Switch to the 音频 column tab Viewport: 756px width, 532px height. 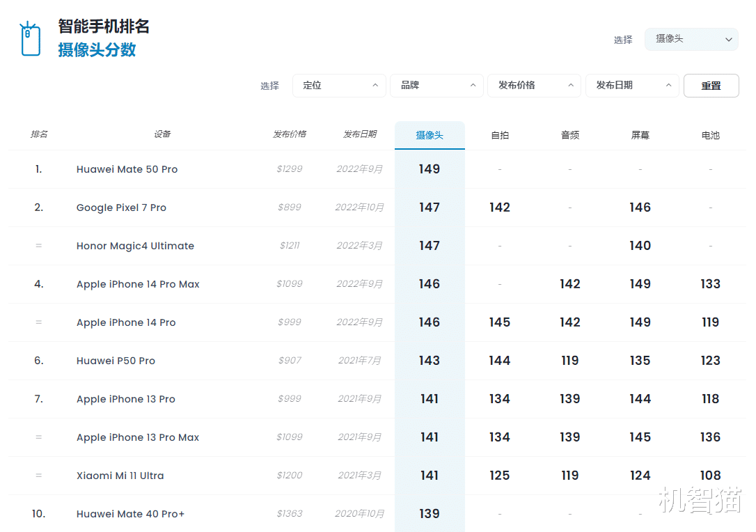pyautogui.click(x=570, y=136)
